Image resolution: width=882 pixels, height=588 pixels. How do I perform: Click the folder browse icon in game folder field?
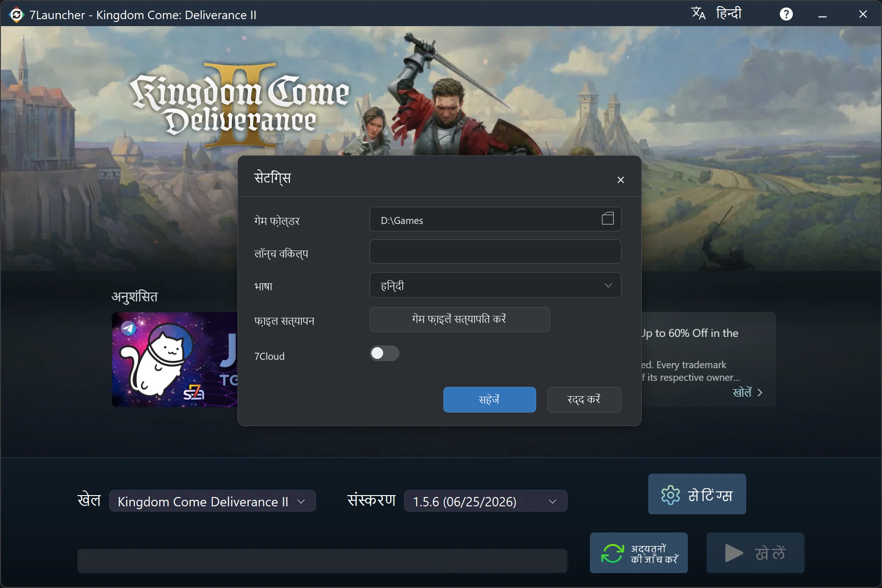tap(608, 218)
